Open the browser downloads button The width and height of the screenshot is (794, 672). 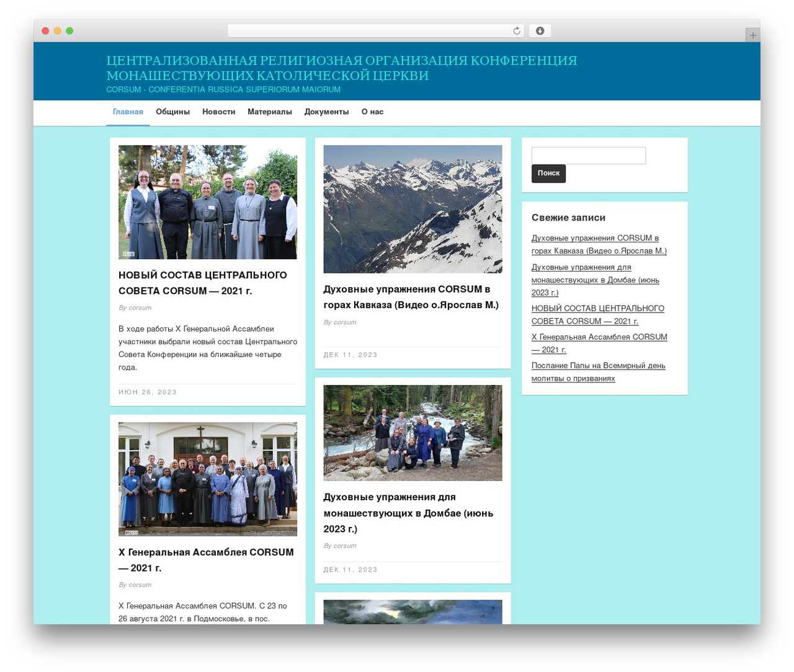540,31
